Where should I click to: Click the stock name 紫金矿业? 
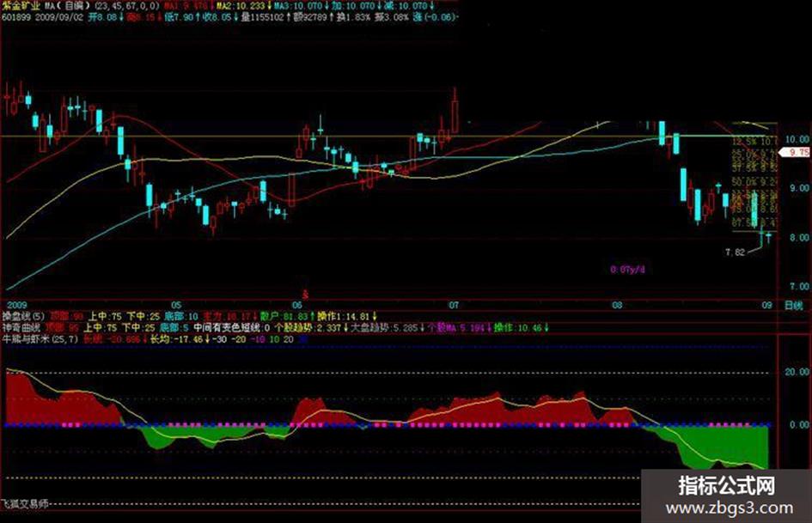21,6
